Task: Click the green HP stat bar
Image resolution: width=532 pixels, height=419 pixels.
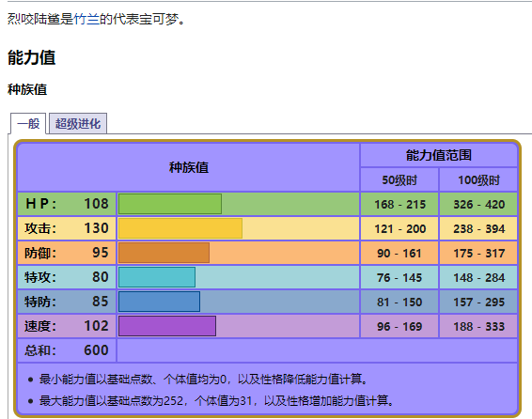Action: click(x=170, y=204)
